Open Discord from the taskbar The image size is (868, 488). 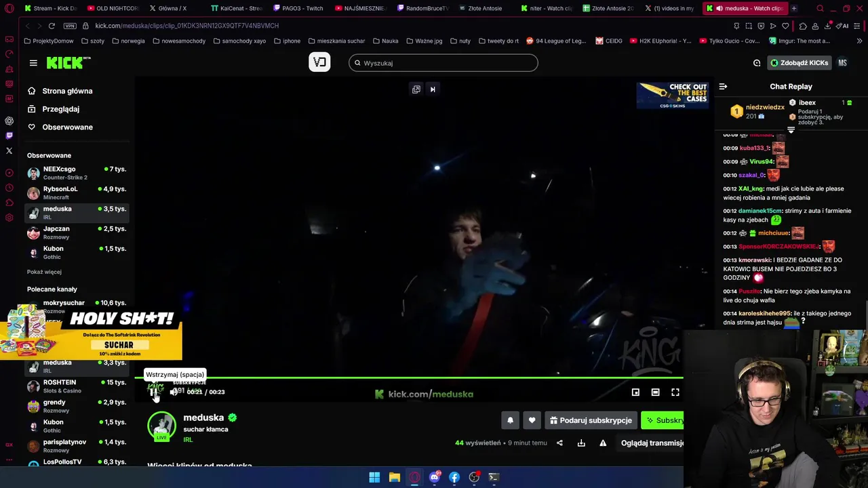[x=434, y=477]
